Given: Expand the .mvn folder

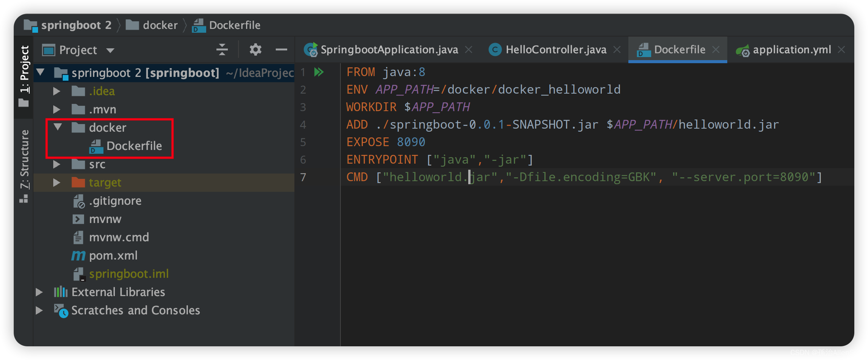Looking at the screenshot, I should (57, 109).
